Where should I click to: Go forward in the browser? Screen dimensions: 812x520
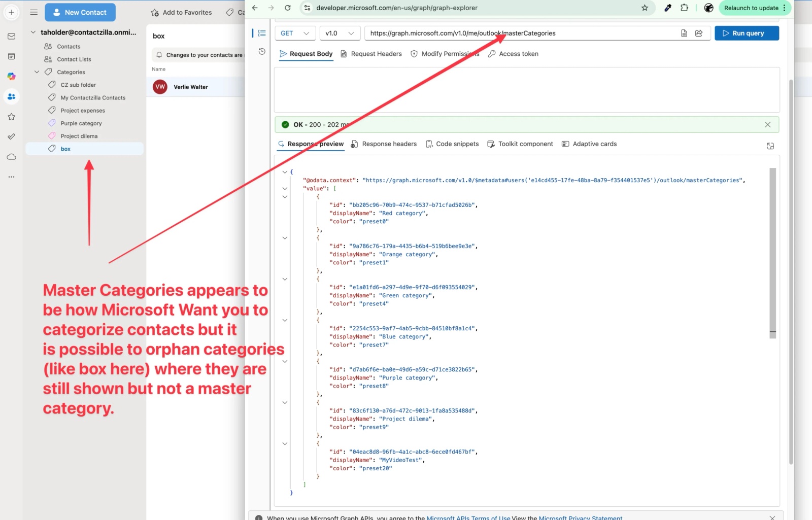(x=271, y=8)
